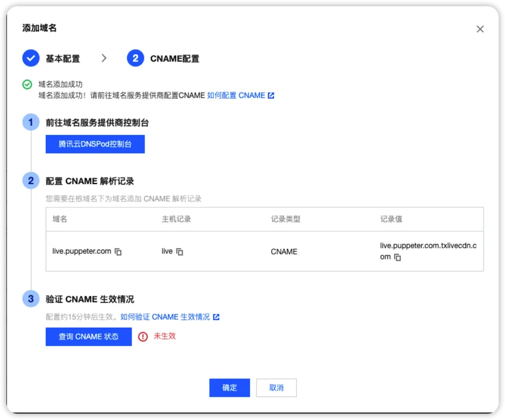Click the heading '验证 CNAME 生效情况'
Viewport: 505px width, 420px height.
[x=89, y=299]
